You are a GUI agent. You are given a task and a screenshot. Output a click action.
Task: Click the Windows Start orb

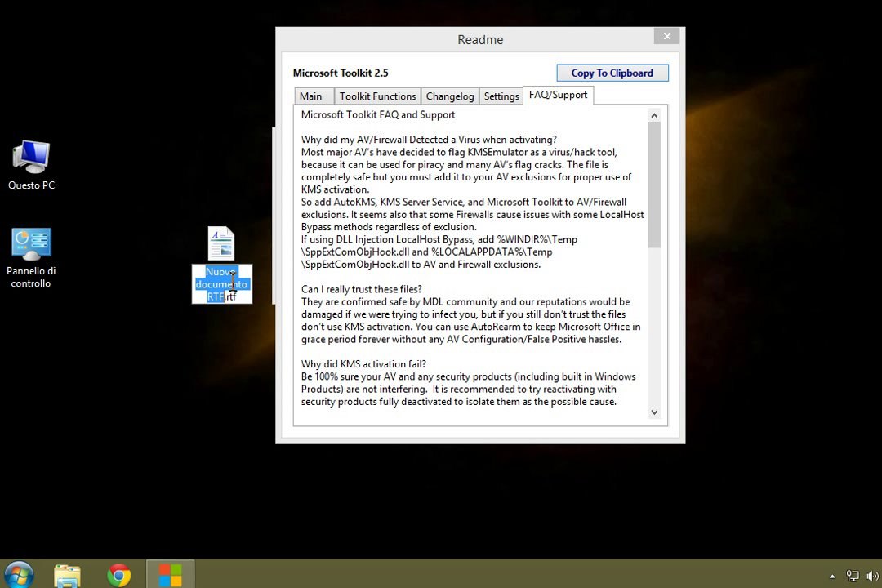coord(19,574)
